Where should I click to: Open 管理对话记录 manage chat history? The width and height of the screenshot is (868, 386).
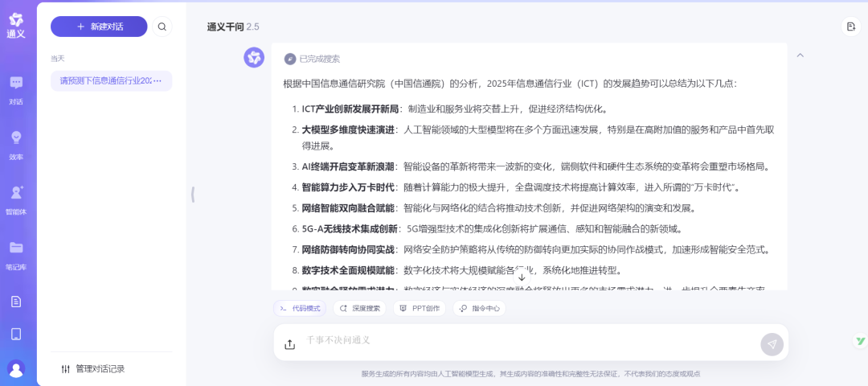tap(93, 369)
